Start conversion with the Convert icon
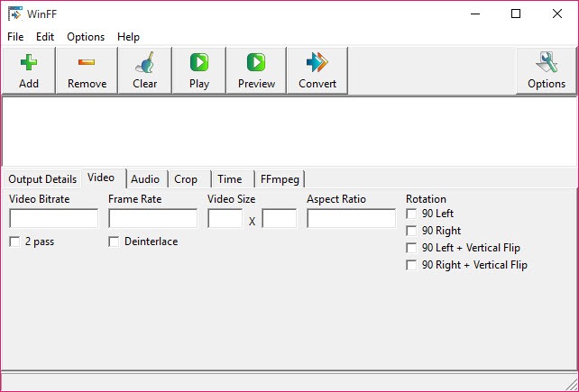This screenshot has height=392, width=579. [317, 63]
